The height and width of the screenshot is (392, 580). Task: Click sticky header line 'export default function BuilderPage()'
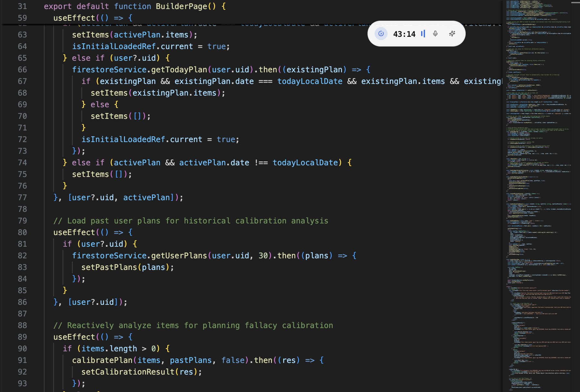[130, 6]
